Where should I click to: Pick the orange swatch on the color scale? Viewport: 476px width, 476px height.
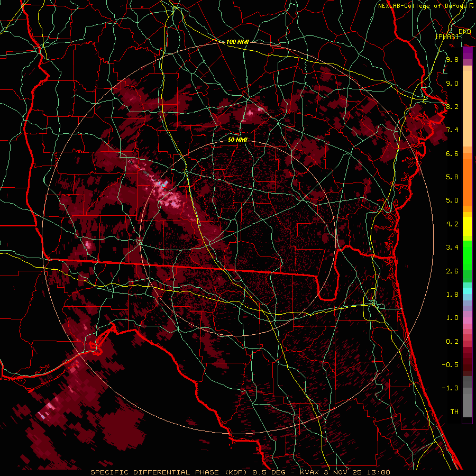click(x=467, y=183)
